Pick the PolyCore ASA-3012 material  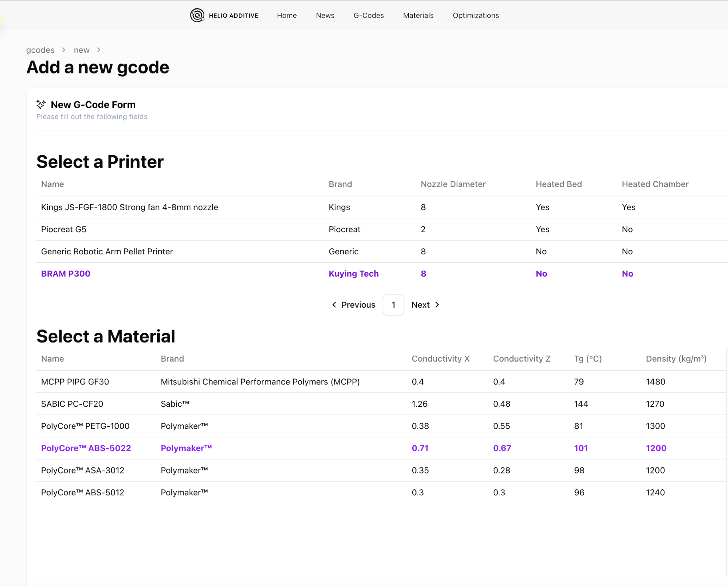[x=381, y=470]
